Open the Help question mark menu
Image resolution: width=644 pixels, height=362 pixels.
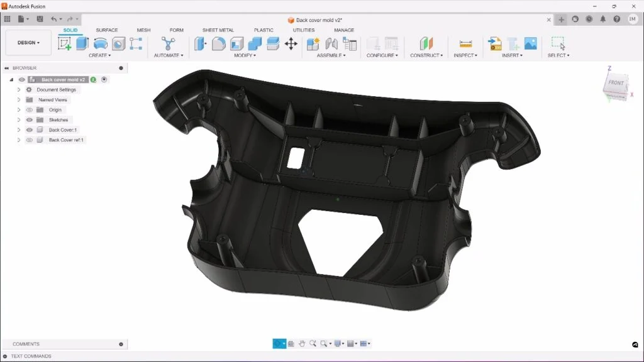click(617, 19)
